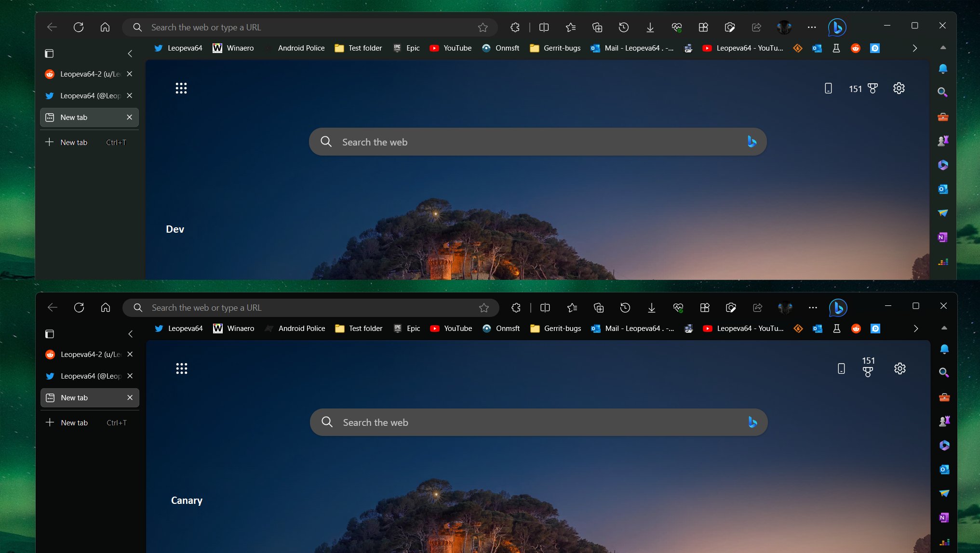Viewport: 980px width, 553px height.
Task: Open Extensions icon in Dev window toolbar
Action: point(515,27)
